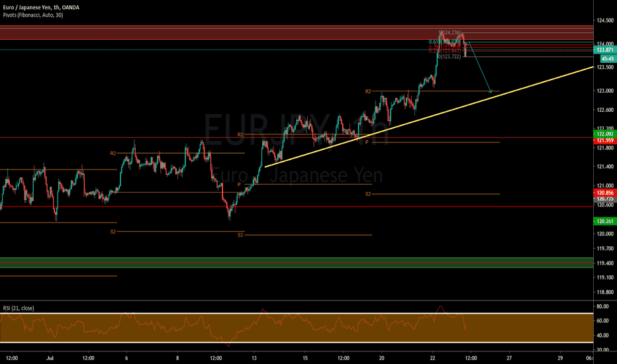The width and height of the screenshot is (617, 364).
Task: Click the date 8 on time axis
Action: coord(177,358)
